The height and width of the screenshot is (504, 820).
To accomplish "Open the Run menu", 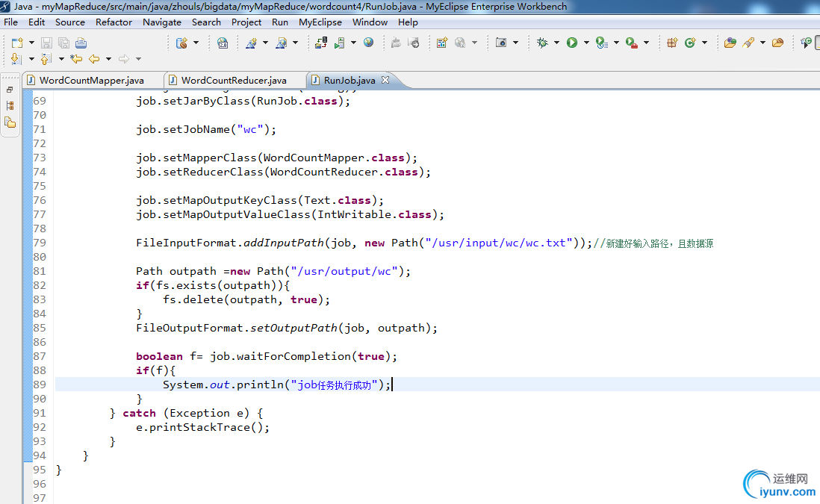I will point(280,22).
